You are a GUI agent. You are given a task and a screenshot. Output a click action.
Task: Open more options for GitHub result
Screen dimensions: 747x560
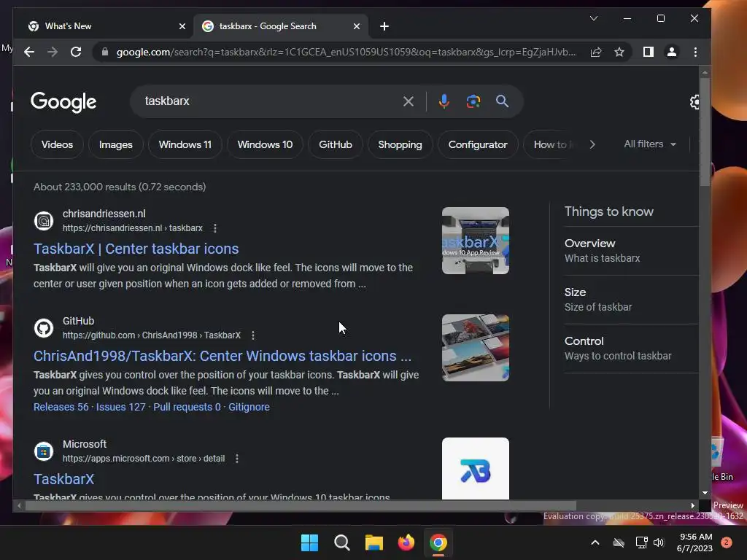[253, 335]
